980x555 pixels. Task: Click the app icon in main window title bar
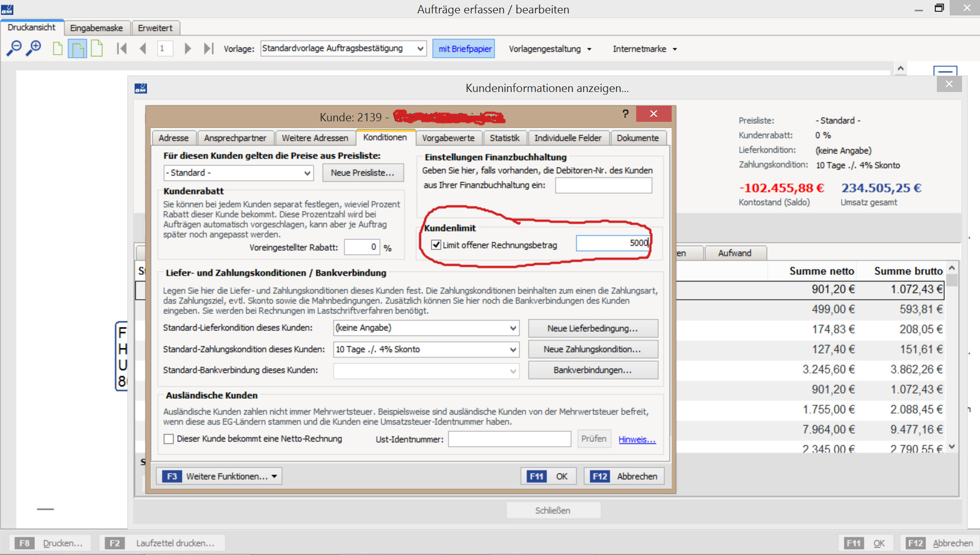[x=7, y=9]
